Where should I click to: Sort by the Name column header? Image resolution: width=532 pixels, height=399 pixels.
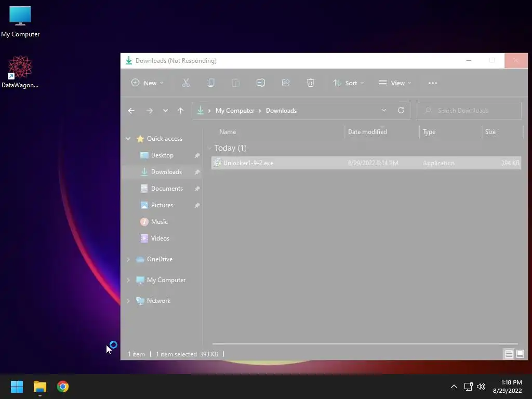pyautogui.click(x=228, y=131)
